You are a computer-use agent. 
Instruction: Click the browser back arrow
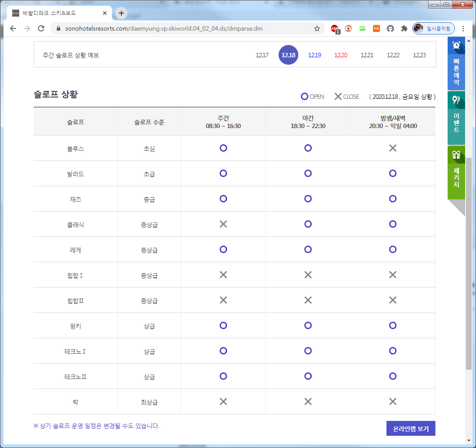coord(13,28)
